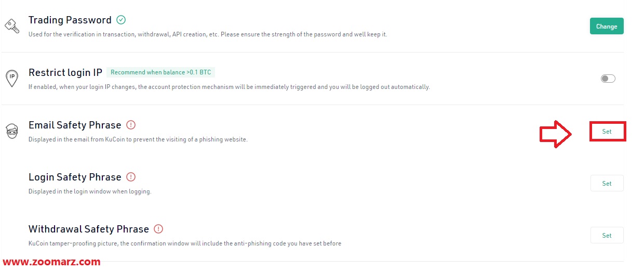Change the trading password
Screen dimensions: 644x271
pyautogui.click(x=607, y=26)
